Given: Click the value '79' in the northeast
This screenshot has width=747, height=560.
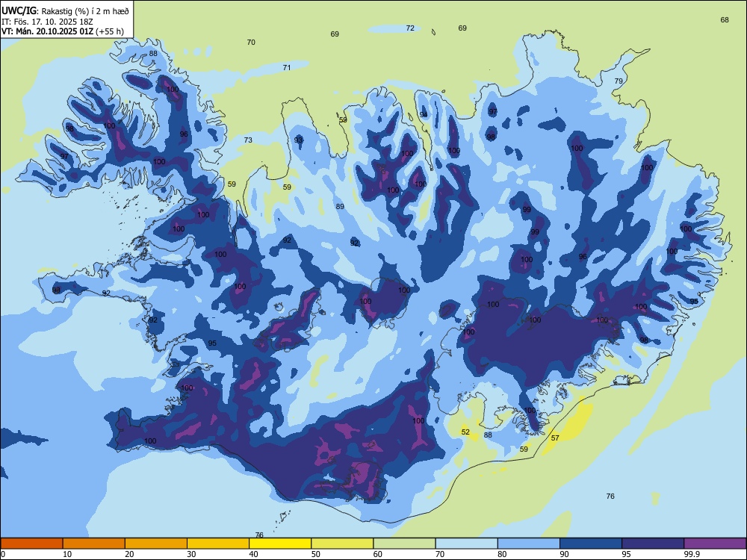Looking at the screenshot, I should click(619, 81).
